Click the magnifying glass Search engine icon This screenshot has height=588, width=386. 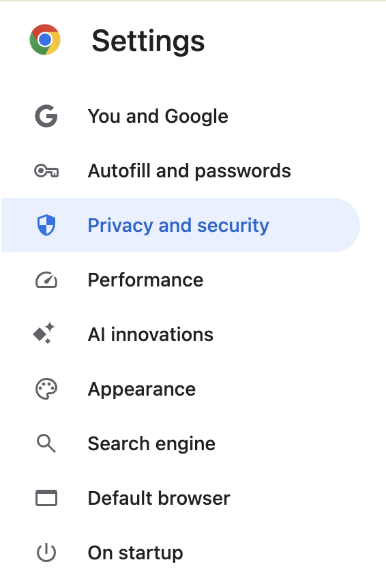(46, 443)
